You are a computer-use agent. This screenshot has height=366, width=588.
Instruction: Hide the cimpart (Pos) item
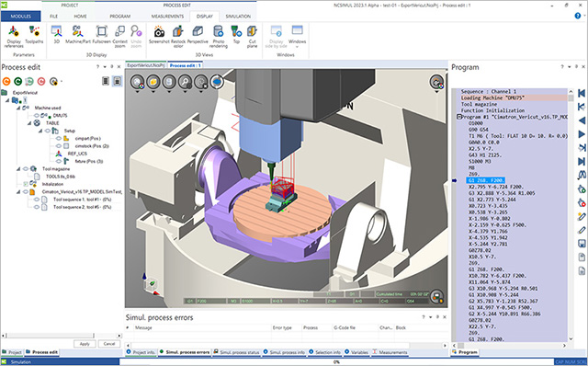tap(59, 139)
